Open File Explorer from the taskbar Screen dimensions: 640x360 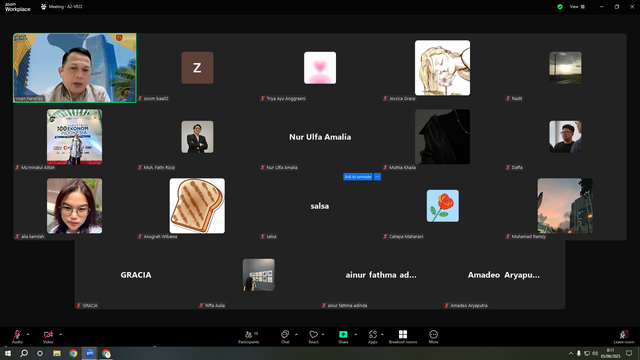[57, 353]
